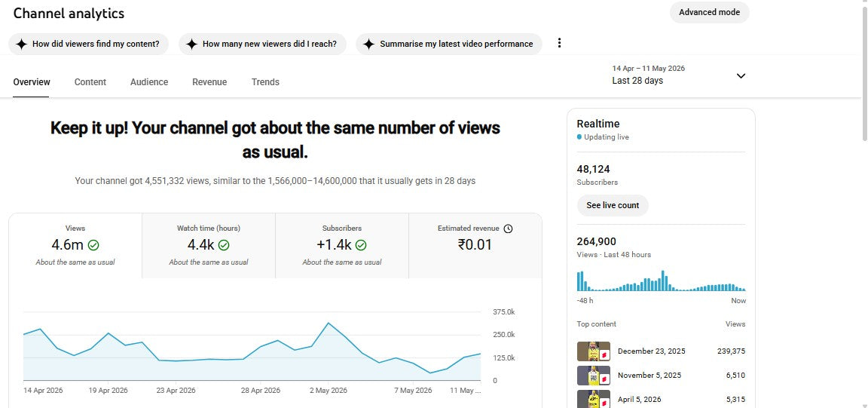
Task: Click sparkle icon beside 'How did viewers find my content?'
Action: tap(22, 44)
